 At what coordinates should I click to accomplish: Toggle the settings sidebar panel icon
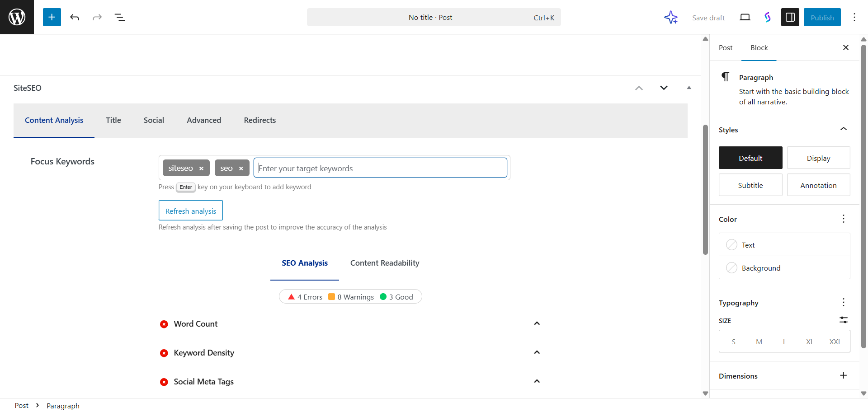point(790,17)
